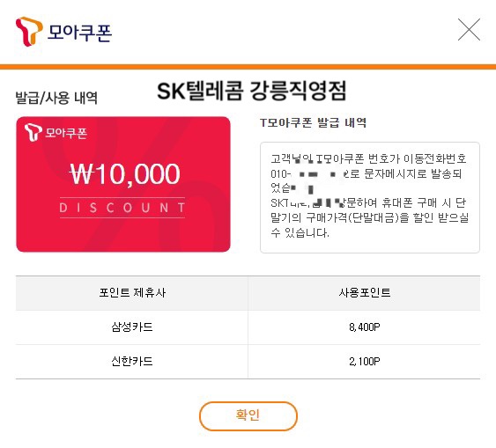
Task: Click the 모아쿠폰 header title text
Action: click(79, 33)
